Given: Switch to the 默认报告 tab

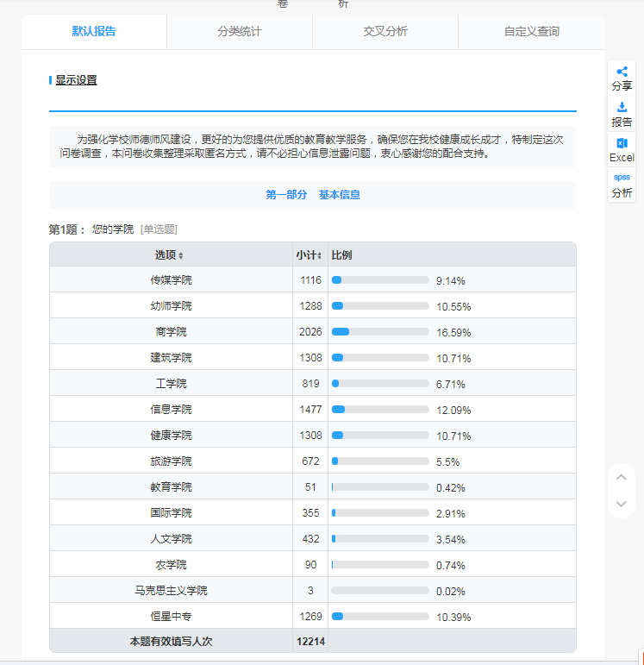Looking at the screenshot, I should point(94,32).
